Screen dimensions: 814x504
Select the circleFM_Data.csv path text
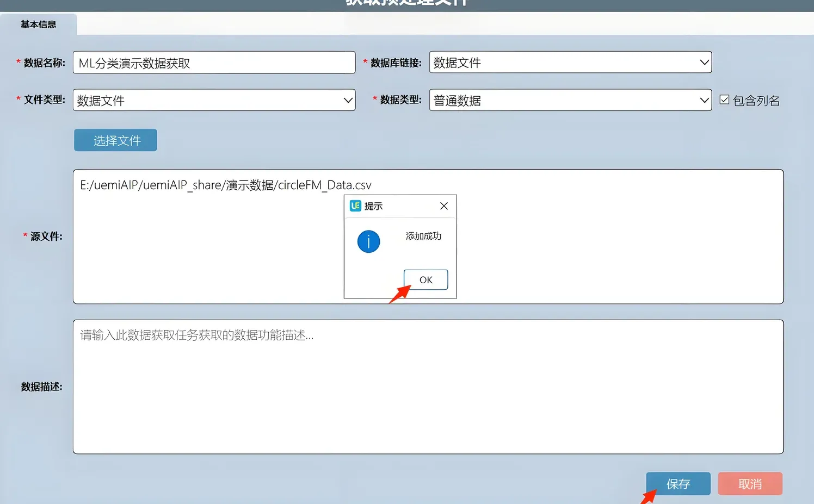225,185
